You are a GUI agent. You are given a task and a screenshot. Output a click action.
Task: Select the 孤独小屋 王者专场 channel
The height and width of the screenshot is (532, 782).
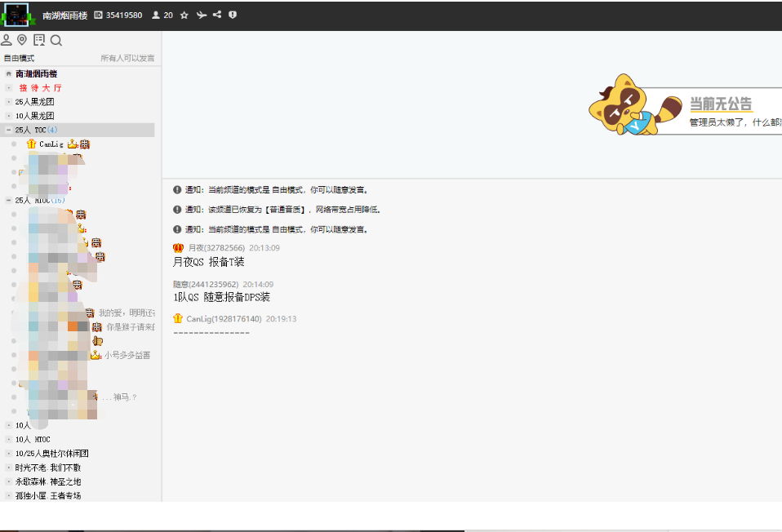coord(47,495)
